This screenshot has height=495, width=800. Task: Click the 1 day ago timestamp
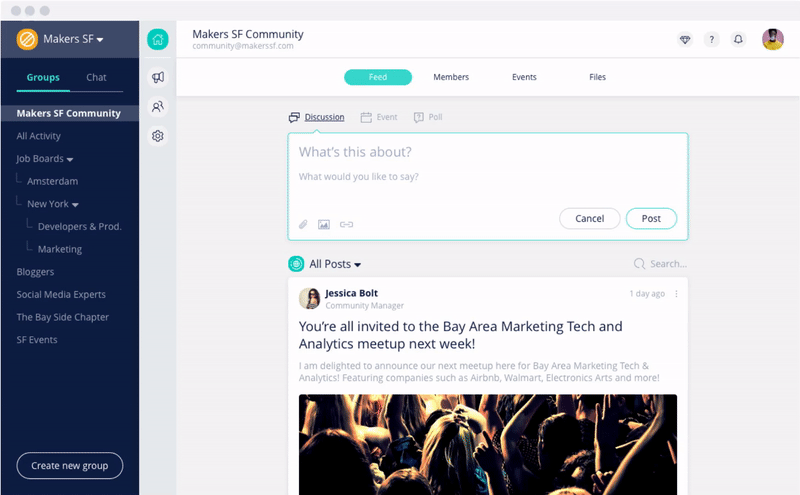(647, 294)
